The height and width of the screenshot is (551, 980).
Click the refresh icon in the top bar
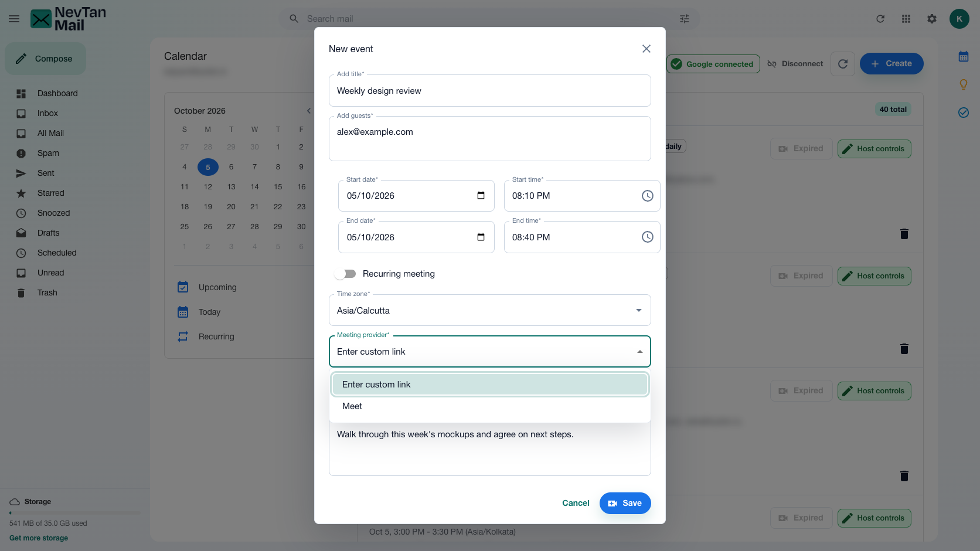click(880, 19)
